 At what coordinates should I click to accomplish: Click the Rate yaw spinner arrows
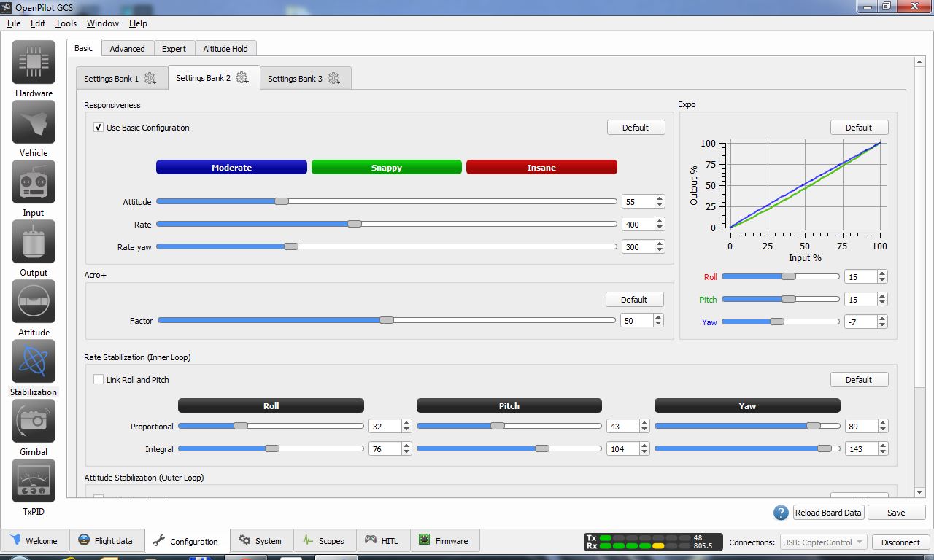pyautogui.click(x=660, y=247)
